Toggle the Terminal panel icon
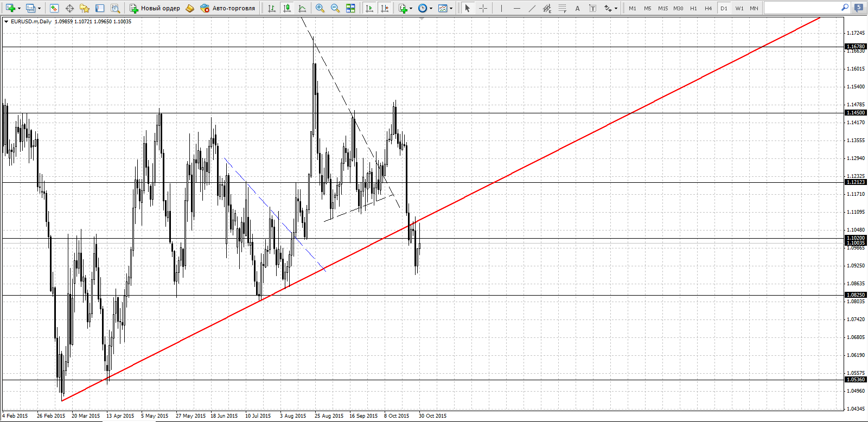 100,8
